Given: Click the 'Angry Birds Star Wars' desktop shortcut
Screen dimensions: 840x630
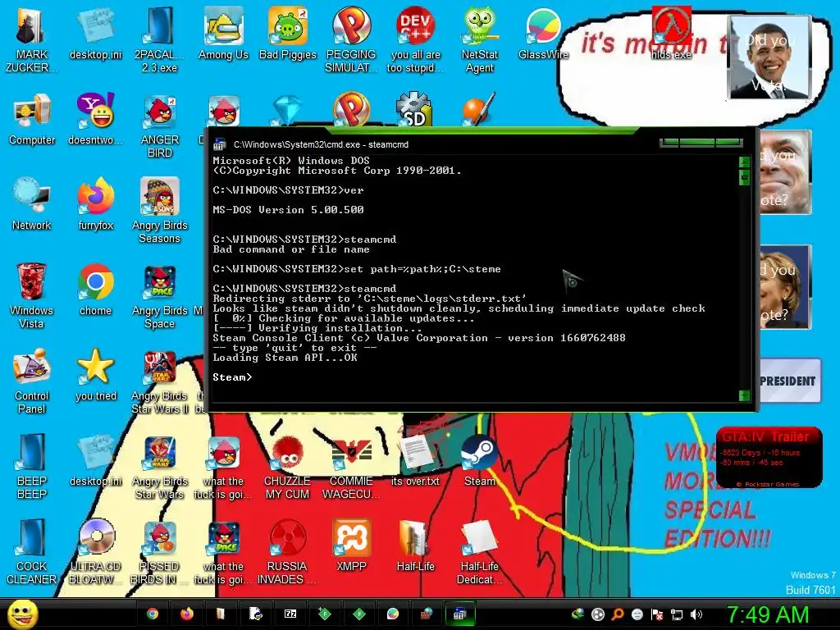Looking at the screenshot, I should point(159,466).
